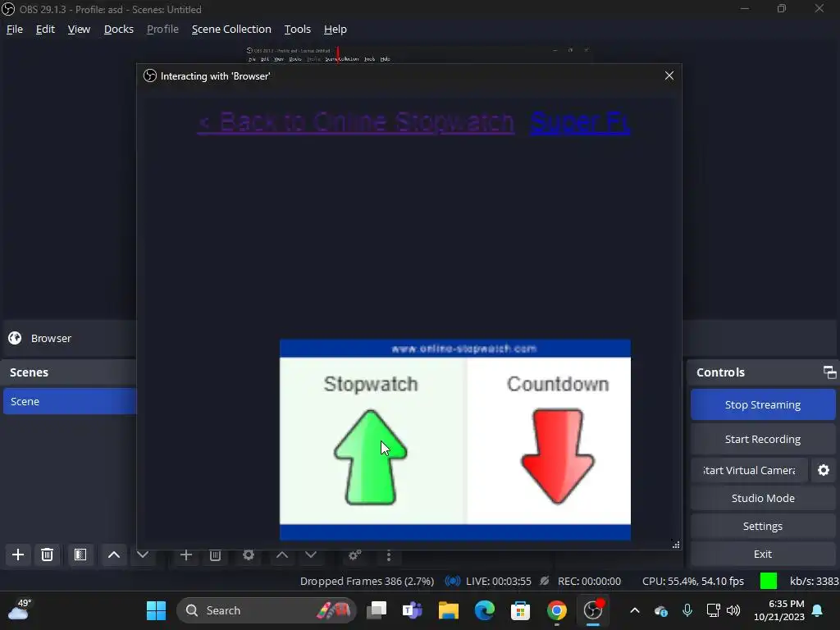Move scene down with arrow
840x630 pixels.
point(143,555)
